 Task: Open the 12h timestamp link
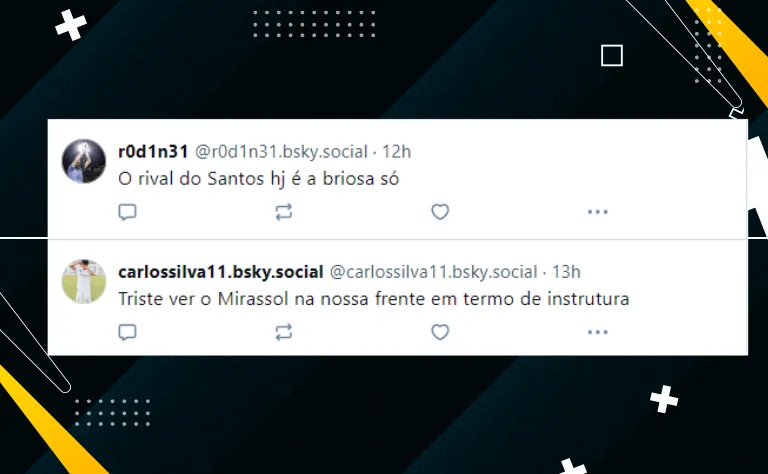coord(396,152)
